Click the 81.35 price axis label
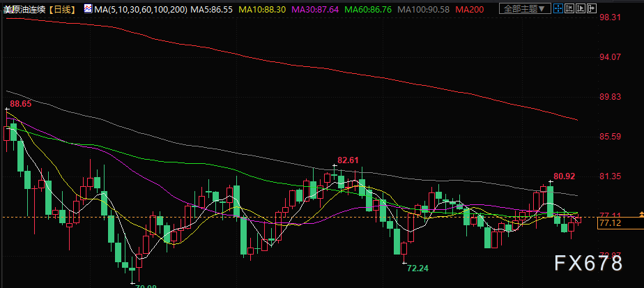Screen dimensions: 644x288 coord(609,176)
